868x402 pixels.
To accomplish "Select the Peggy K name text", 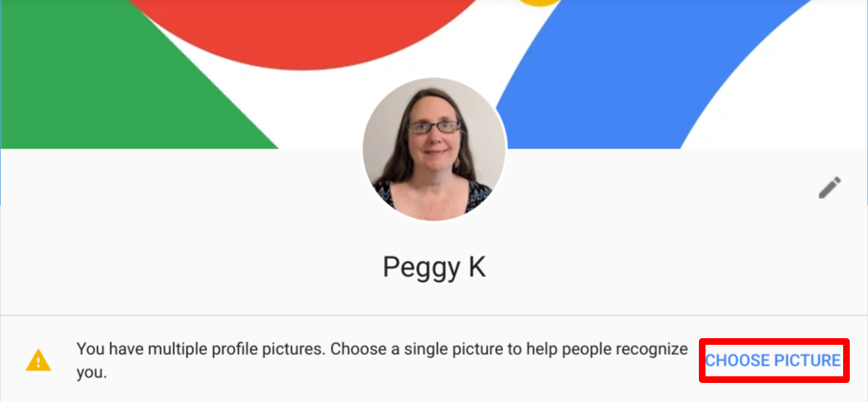I will (434, 268).
